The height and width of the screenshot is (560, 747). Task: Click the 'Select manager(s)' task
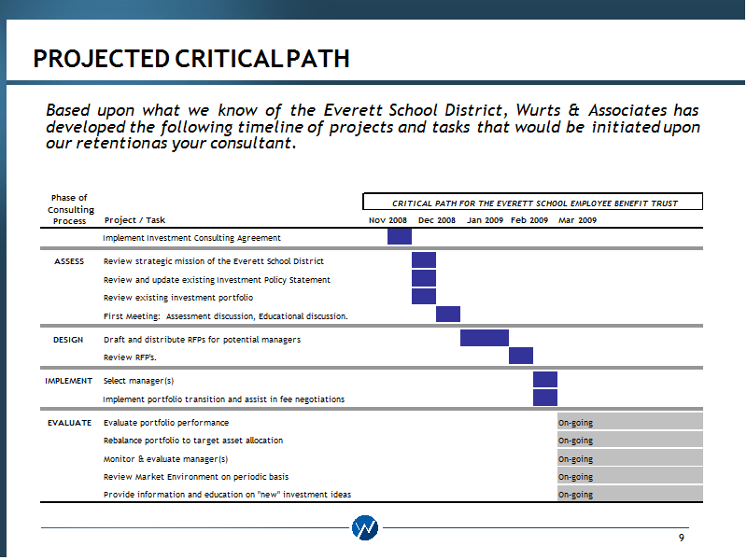[138, 381]
